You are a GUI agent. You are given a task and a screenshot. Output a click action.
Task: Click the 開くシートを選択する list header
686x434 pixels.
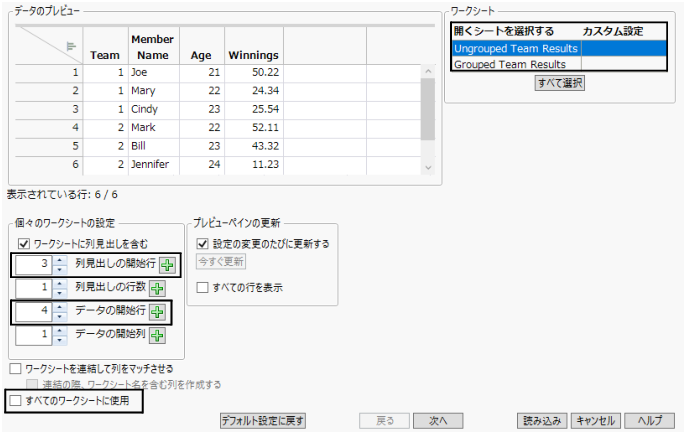click(x=504, y=31)
